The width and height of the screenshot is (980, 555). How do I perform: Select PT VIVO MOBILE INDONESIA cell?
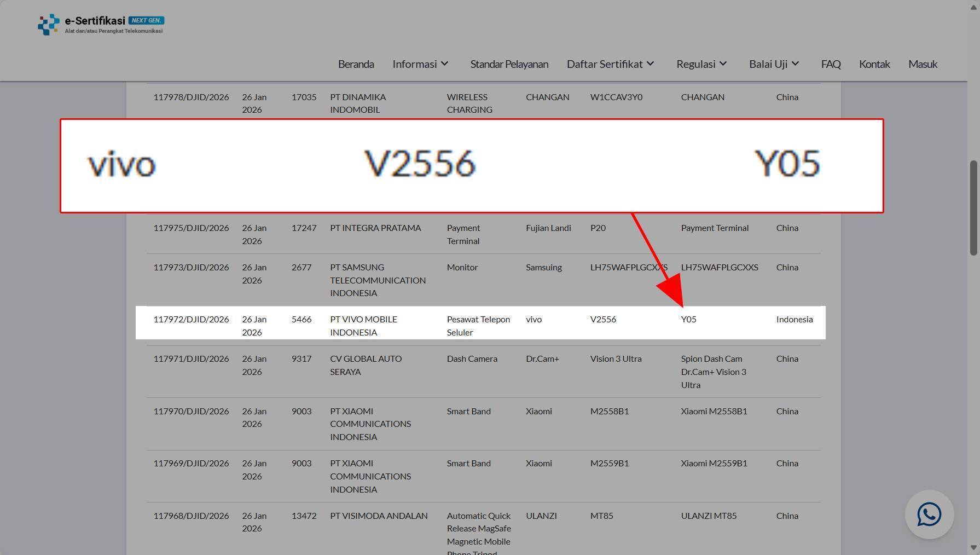click(363, 326)
